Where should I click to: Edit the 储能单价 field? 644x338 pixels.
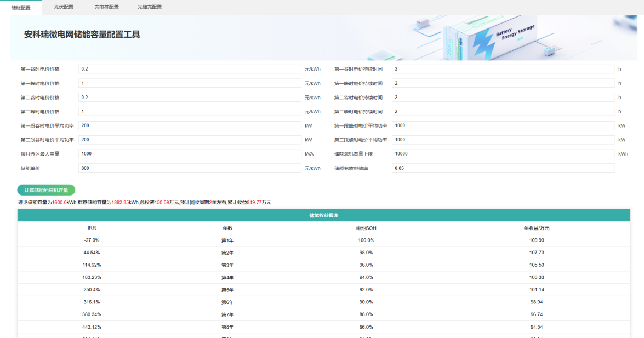(x=190, y=168)
